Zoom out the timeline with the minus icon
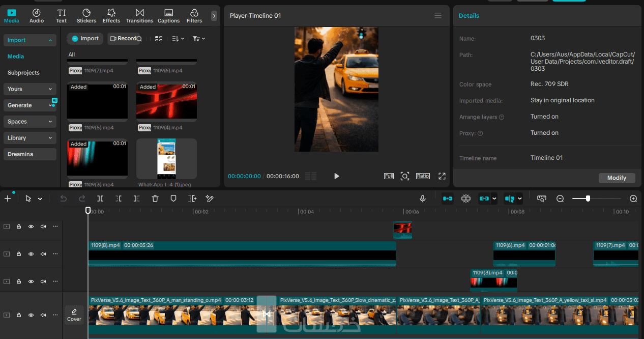 [x=560, y=199]
